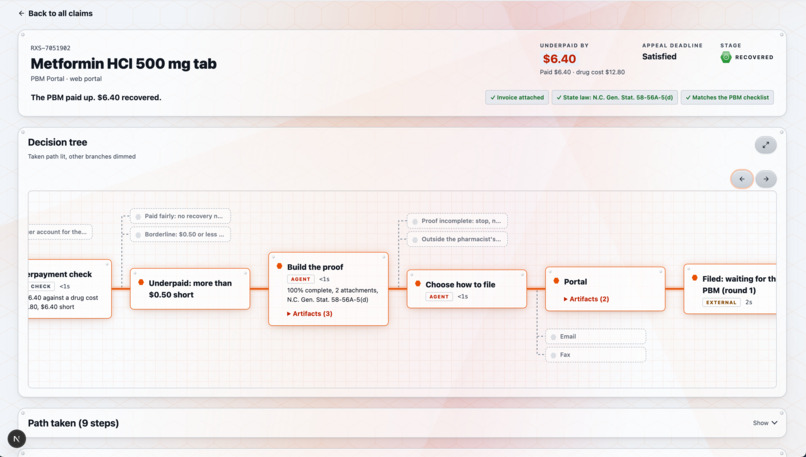
Task: Expand Artifacts (2) under Portal
Action: [x=586, y=299]
